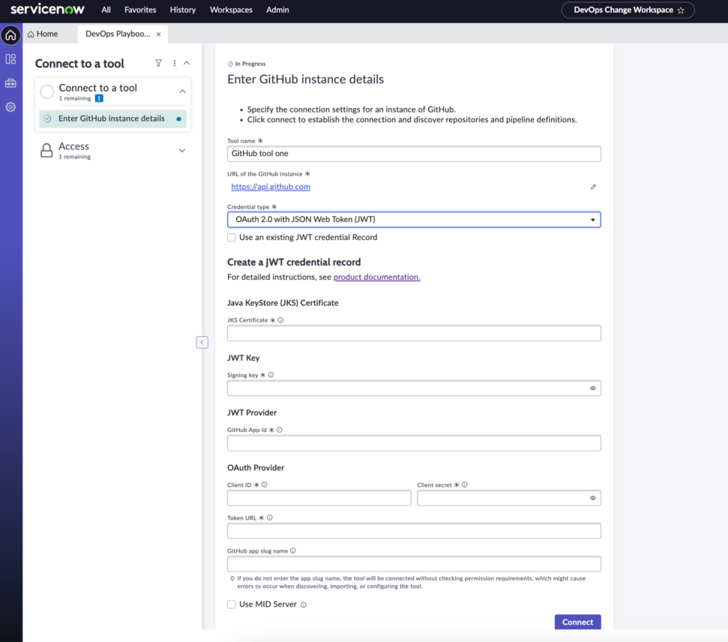Open the settings gear in sidebar
The width and height of the screenshot is (728, 642).
(x=11, y=107)
